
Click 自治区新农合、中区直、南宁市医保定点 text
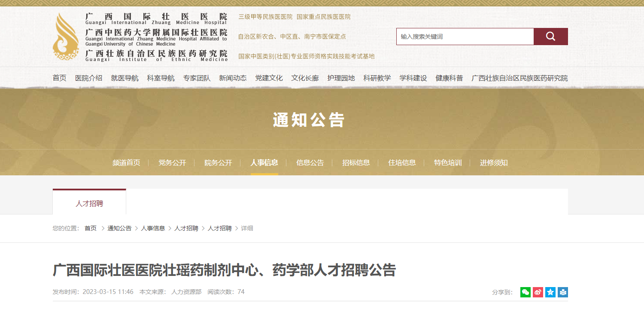pyautogui.click(x=292, y=37)
